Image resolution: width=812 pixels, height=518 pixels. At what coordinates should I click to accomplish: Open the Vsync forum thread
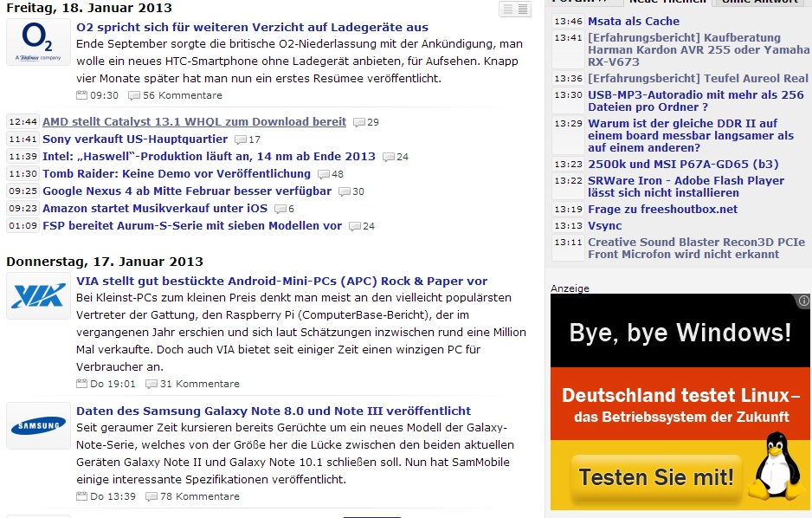pos(605,226)
